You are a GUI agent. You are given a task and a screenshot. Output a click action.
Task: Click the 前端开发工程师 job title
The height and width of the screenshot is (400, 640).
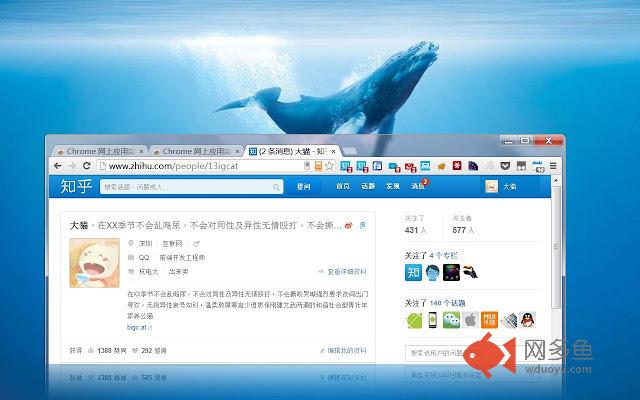(182, 258)
